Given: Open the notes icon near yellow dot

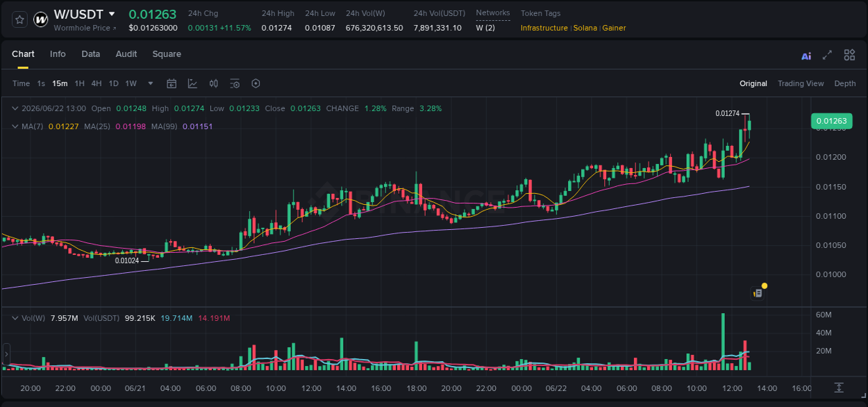Looking at the screenshot, I should (758, 293).
